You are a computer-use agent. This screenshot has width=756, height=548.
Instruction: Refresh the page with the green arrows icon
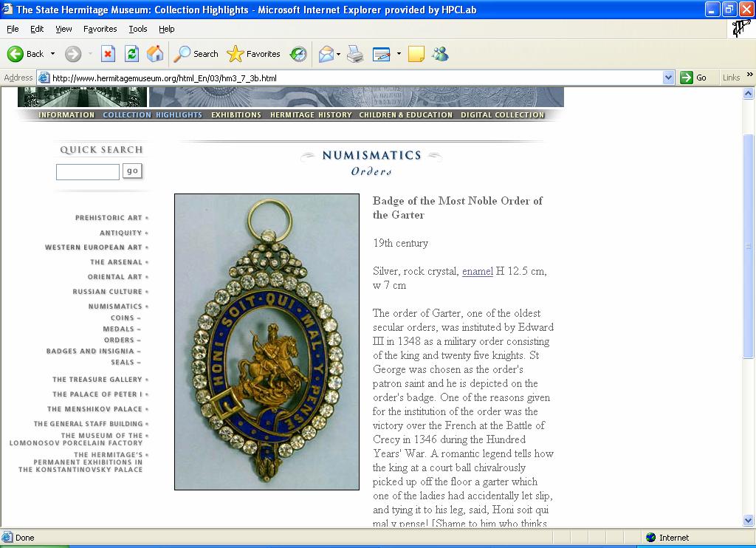(131, 54)
